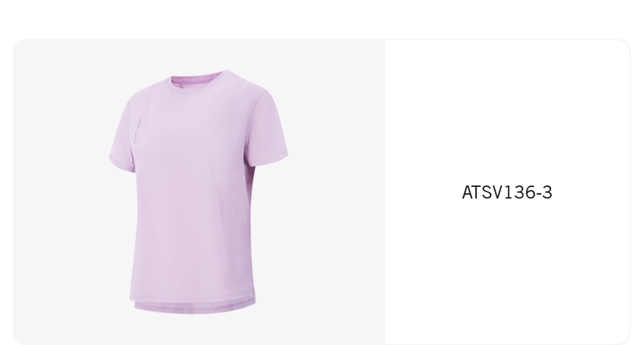Click white panel above the ATSV136-3 label
The image size is (644, 345).
[507, 111]
